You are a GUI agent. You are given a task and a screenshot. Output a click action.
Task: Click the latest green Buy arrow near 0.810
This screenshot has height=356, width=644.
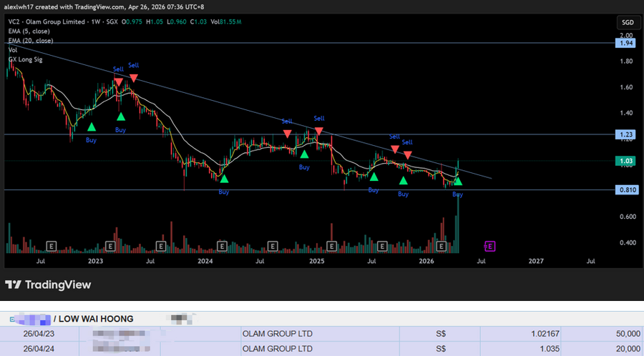click(x=458, y=182)
